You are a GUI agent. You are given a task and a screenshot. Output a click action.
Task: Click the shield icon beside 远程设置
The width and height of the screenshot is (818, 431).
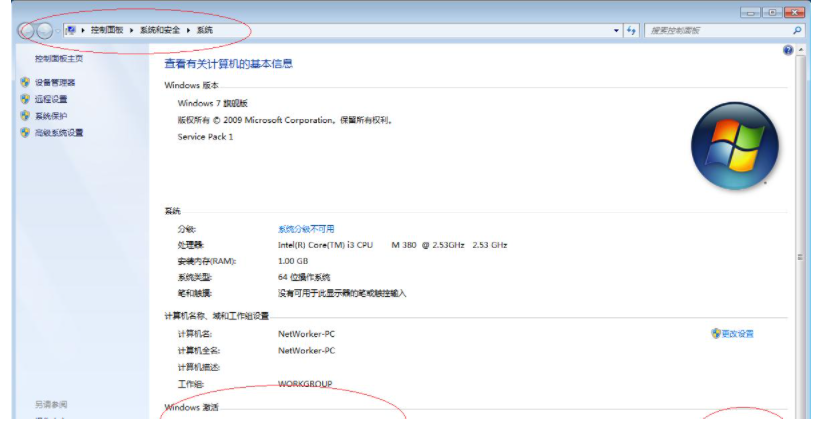(25, 99)
